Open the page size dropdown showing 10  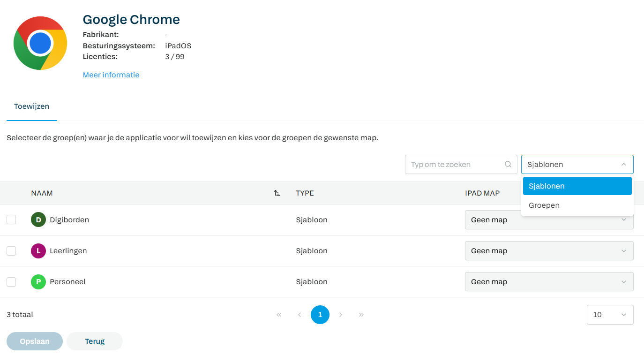click(x=610, y=315)
